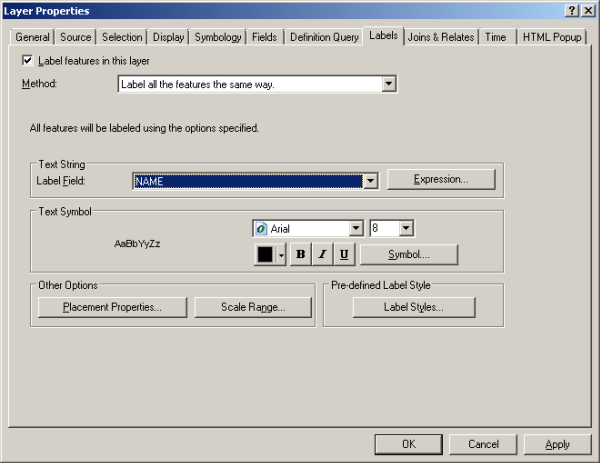Open the Joins & Relates tab

(x=441, y=37)
